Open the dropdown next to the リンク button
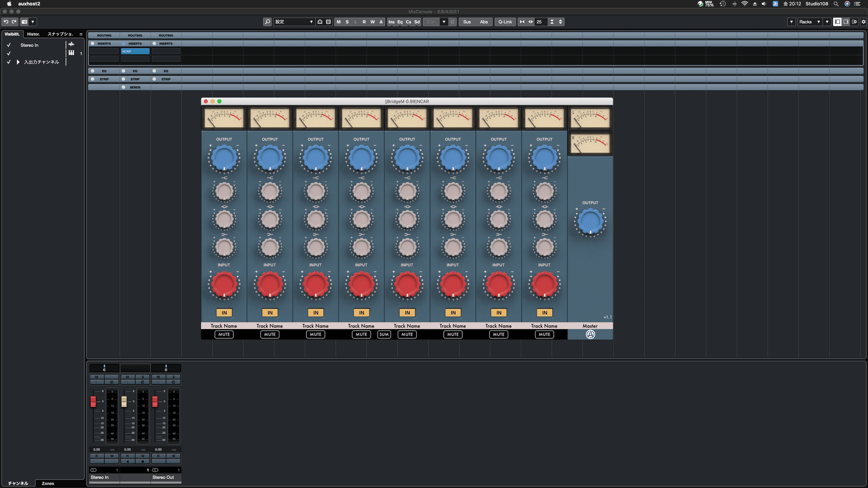The width and height of the screenshot is (868, 488). (444, 22)
